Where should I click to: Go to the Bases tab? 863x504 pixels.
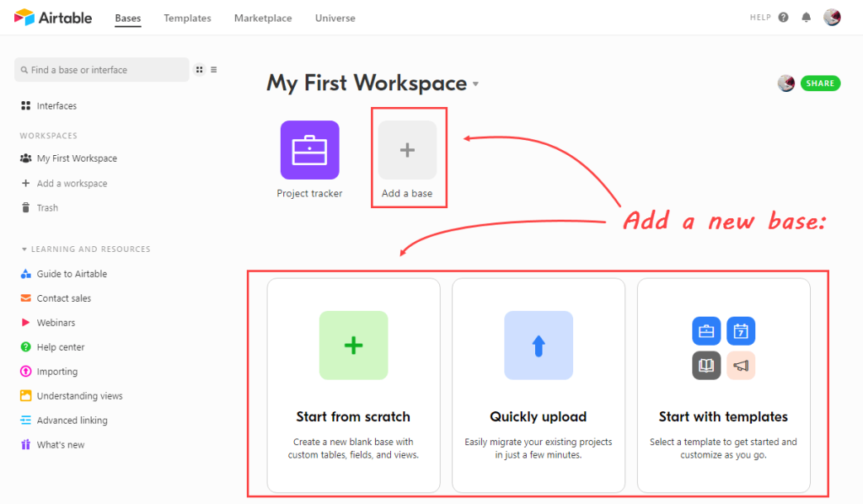128,19
